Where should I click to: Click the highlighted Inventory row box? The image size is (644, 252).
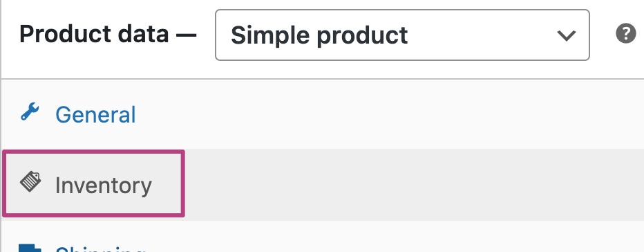[x=94, y=183]
